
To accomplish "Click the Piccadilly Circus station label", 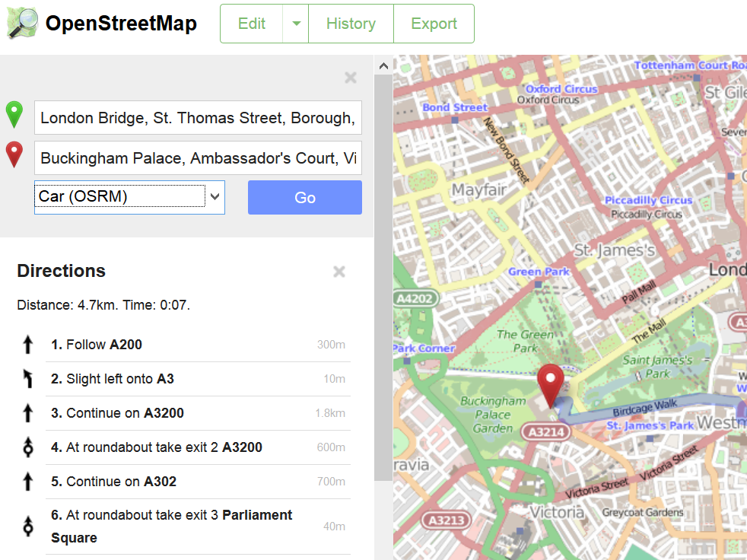I will click(648, 200).
